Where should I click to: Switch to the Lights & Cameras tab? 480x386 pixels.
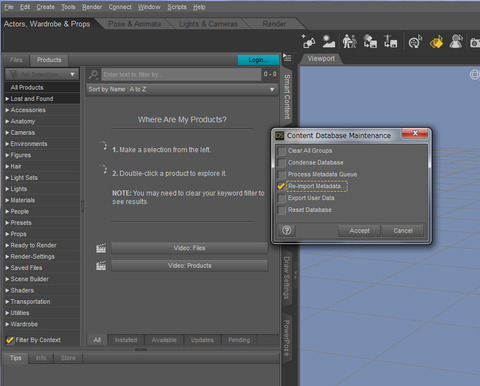[x=208, y=24]
